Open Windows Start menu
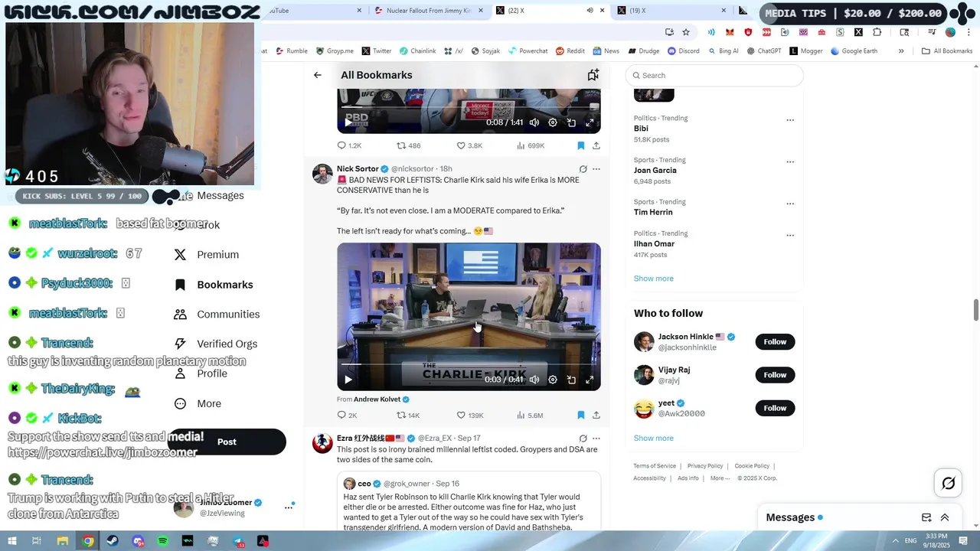The image size is (980, 551). (11, 541)
